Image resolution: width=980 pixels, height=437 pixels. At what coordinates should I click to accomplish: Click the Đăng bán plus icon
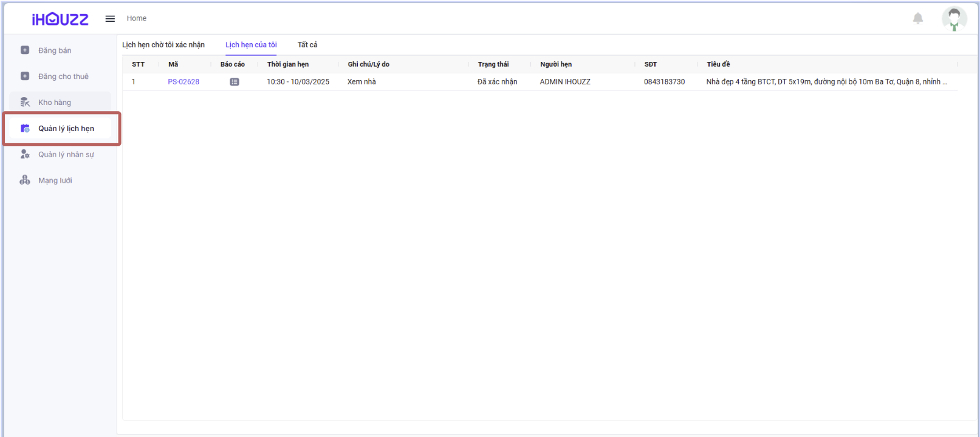coord(25,50)
